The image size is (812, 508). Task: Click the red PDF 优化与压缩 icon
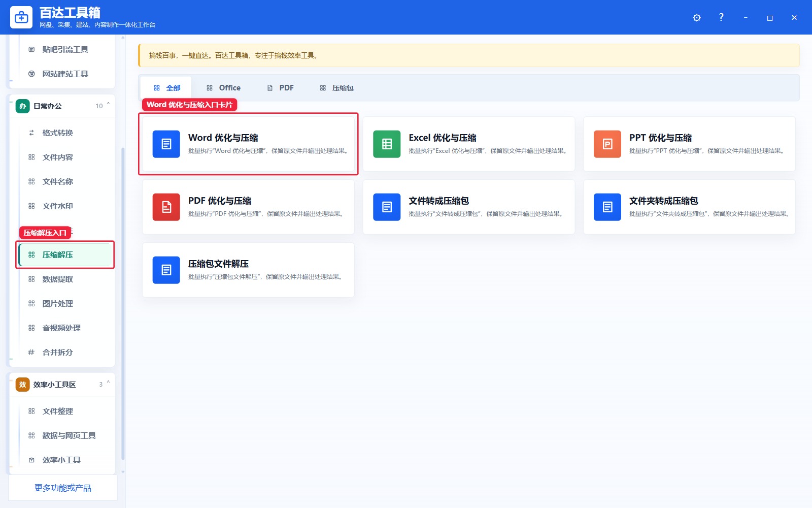(x=166, y=207)
